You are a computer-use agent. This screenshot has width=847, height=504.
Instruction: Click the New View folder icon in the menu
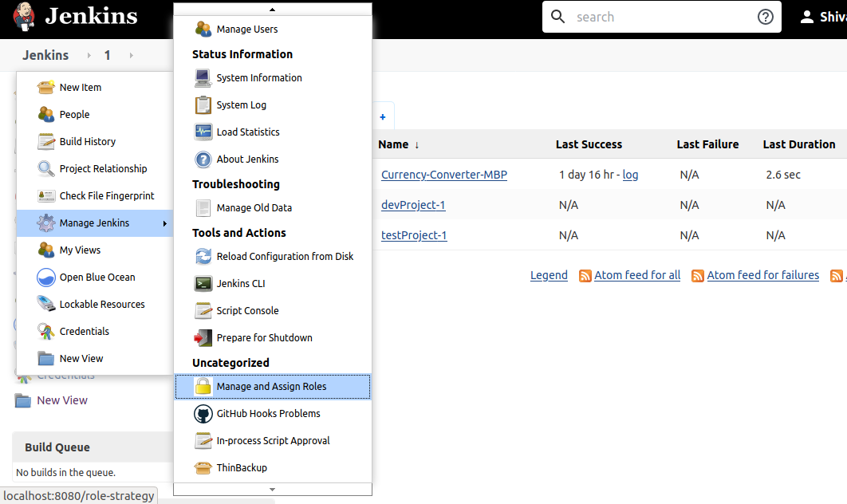46,358
